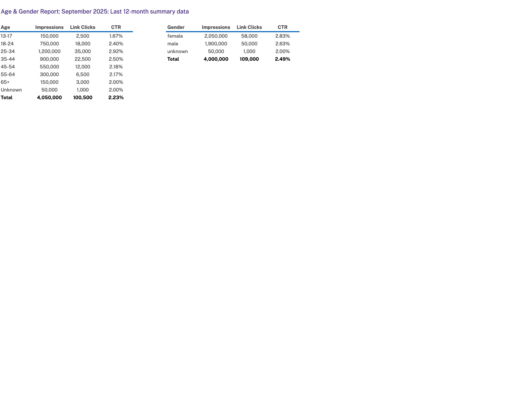
Task: Click the Age & Gender Report title
Action: click(x=95, y=12)
